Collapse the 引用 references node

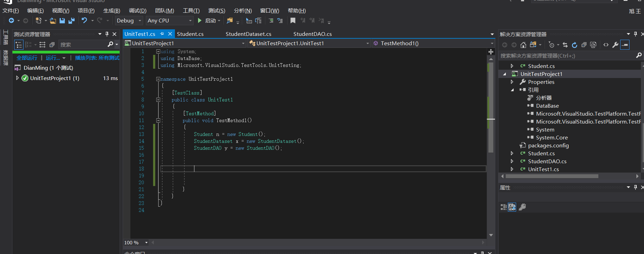click(x=512, y=90)
